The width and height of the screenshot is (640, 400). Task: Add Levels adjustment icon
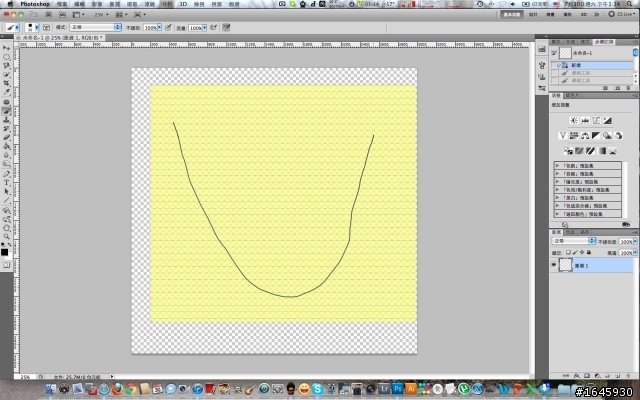pyautogui.click(x=585, y=120)
